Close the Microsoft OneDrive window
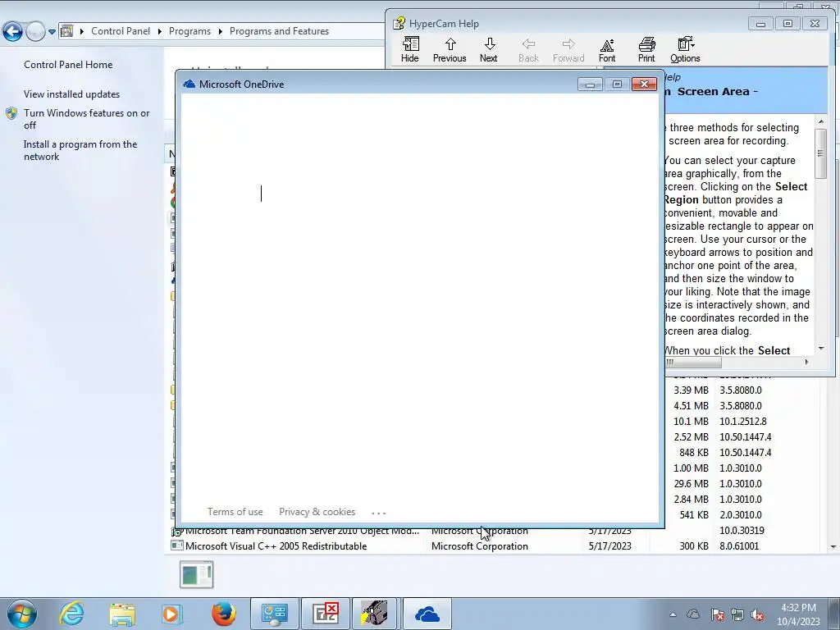This screenshot has height=630, width=840. tap(645, 84)
